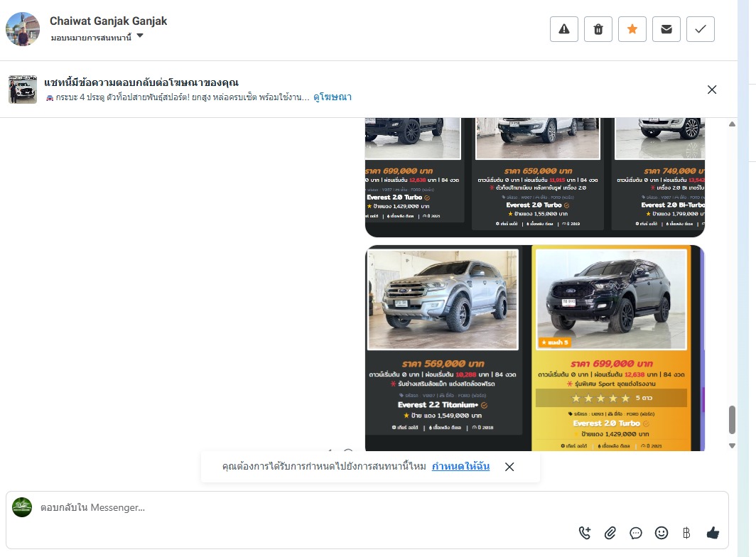Click the ad thumbnail in banner

tap(23, 90)
